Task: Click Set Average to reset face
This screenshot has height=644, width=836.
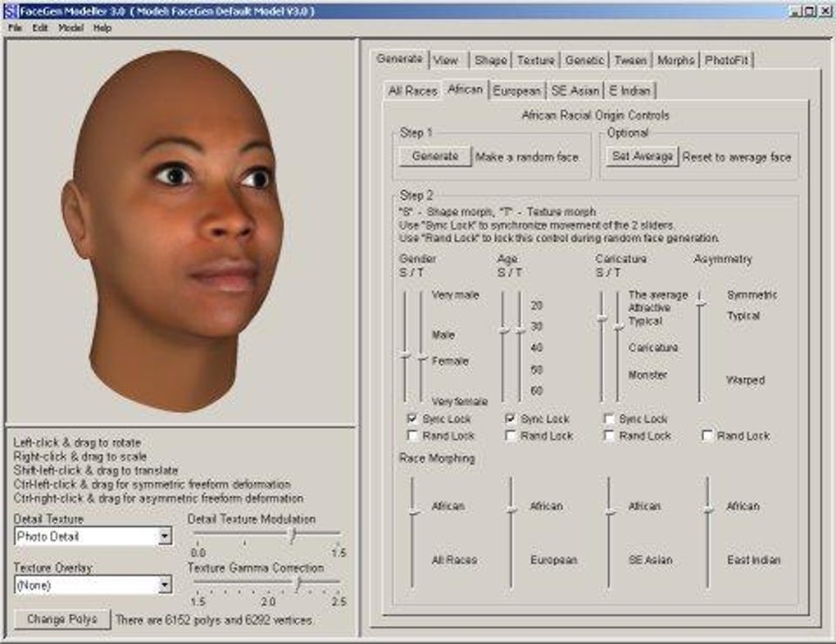Action: click(x=643, y=156)
